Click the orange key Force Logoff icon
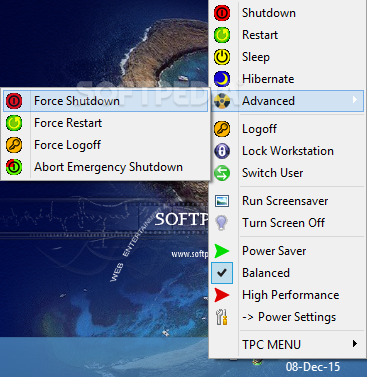 pyautogui.click(x=14, y=145)
